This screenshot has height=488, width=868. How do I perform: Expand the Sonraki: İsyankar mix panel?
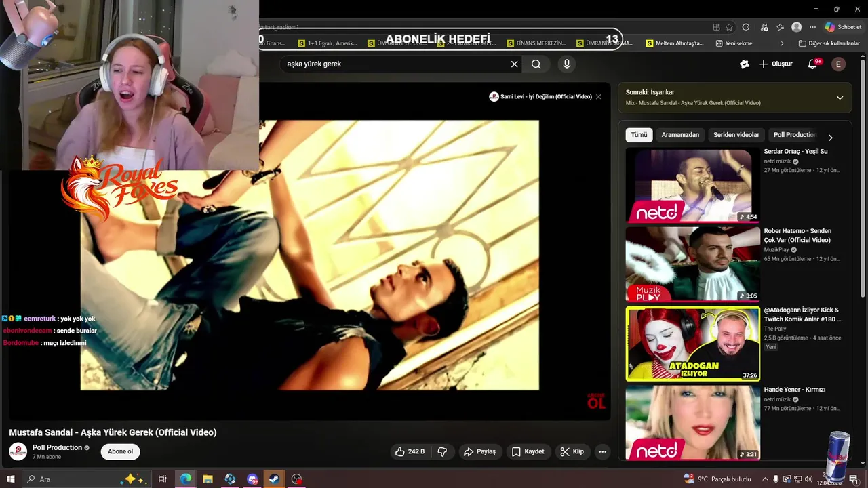click(840, 98)
